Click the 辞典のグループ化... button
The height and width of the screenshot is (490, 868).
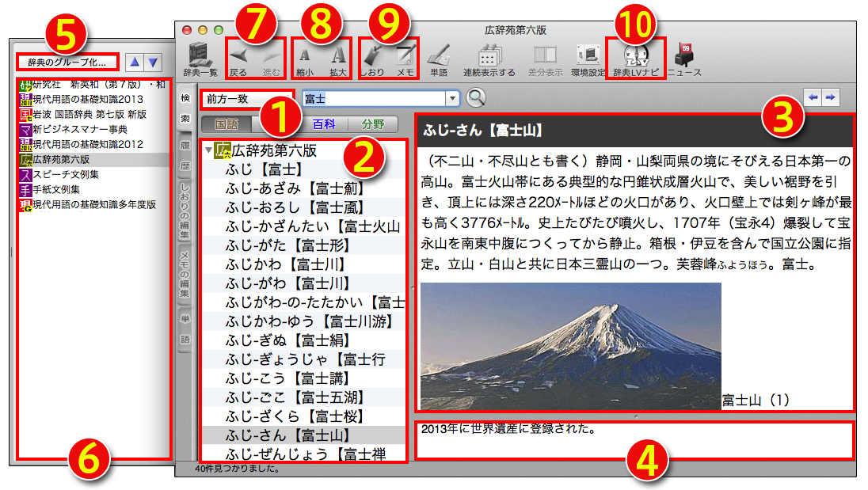pyautogui.click(x=67, y=62)
